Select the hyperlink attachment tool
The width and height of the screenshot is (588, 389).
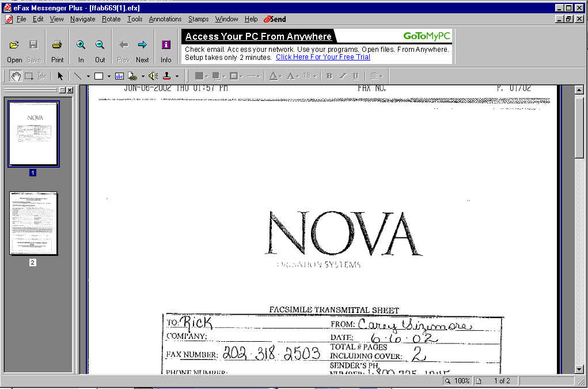pos(132,76)
